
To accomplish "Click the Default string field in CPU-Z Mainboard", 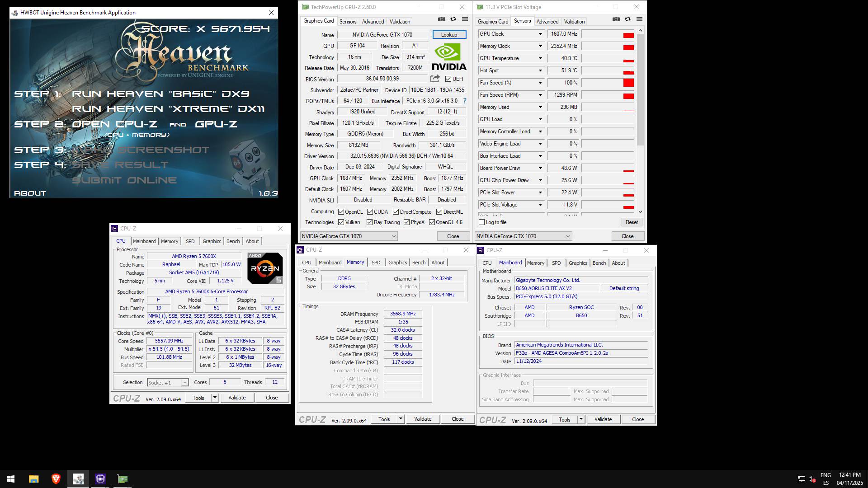I will point(624,288).
